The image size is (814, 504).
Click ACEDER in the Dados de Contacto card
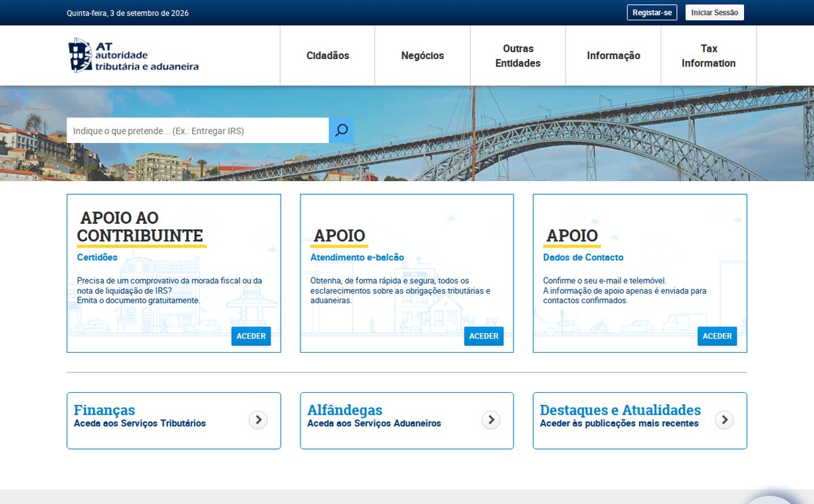[717, 336]
